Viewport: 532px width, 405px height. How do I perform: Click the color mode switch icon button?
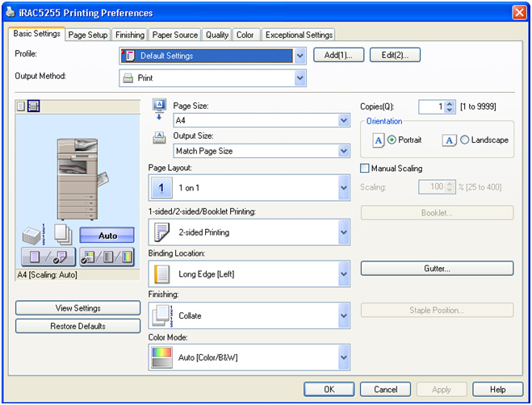pyautogui.click(x=106, y=257)
